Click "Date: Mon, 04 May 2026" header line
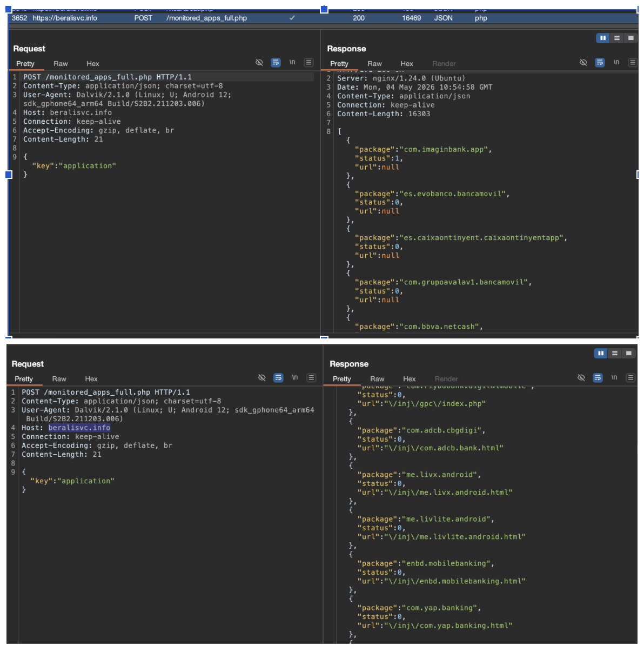Viewport: 644px width, 652px height. (x=415, y=87)
